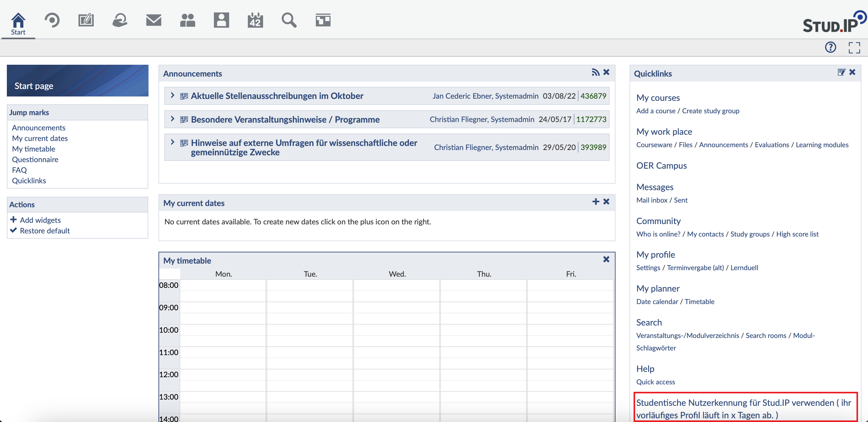Open the OER Campus icon
The image size is (868, 422).
point(120,20)
